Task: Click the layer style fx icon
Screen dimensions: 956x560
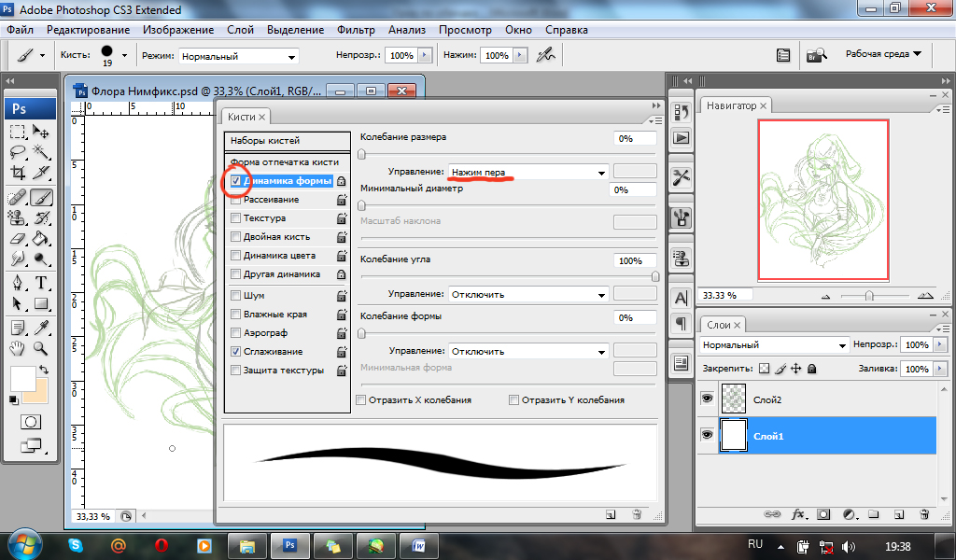Action: (x=798, y=514)
